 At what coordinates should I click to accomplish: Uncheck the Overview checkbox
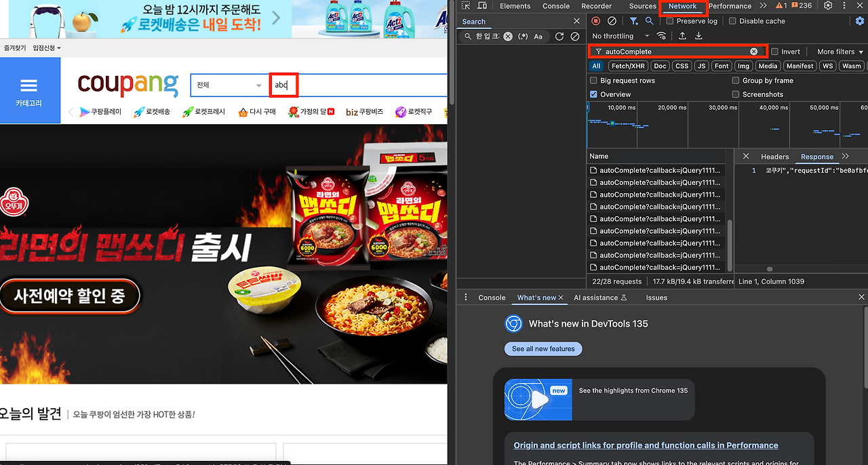tap(593, 94)
